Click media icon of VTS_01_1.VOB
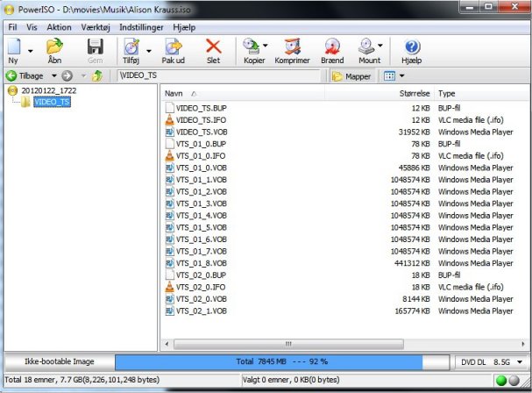This screenshot has width=532, height=393. pyautogui.click(x=170, y=180)
